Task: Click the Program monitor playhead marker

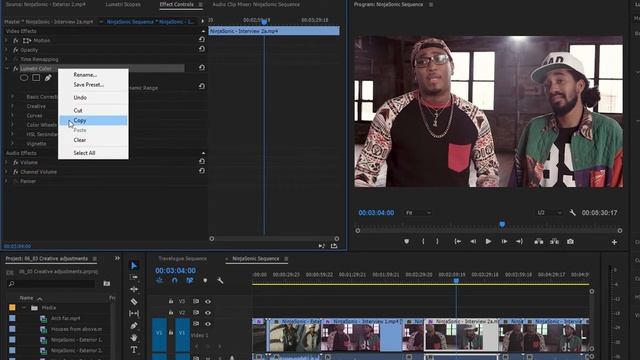Action: [x=502, y=224]
